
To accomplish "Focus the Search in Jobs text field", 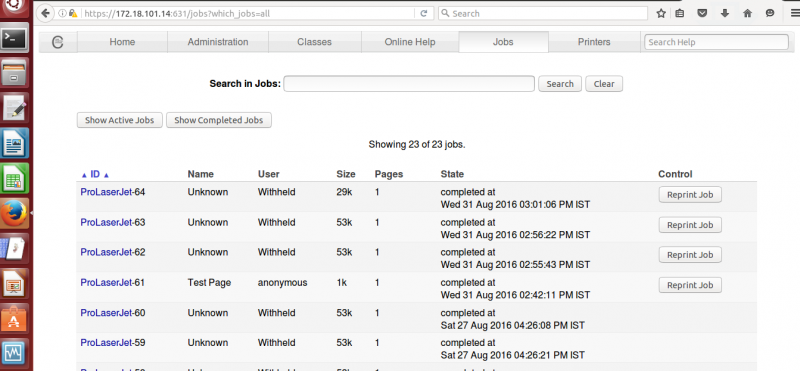I will [x=409, y=84].
